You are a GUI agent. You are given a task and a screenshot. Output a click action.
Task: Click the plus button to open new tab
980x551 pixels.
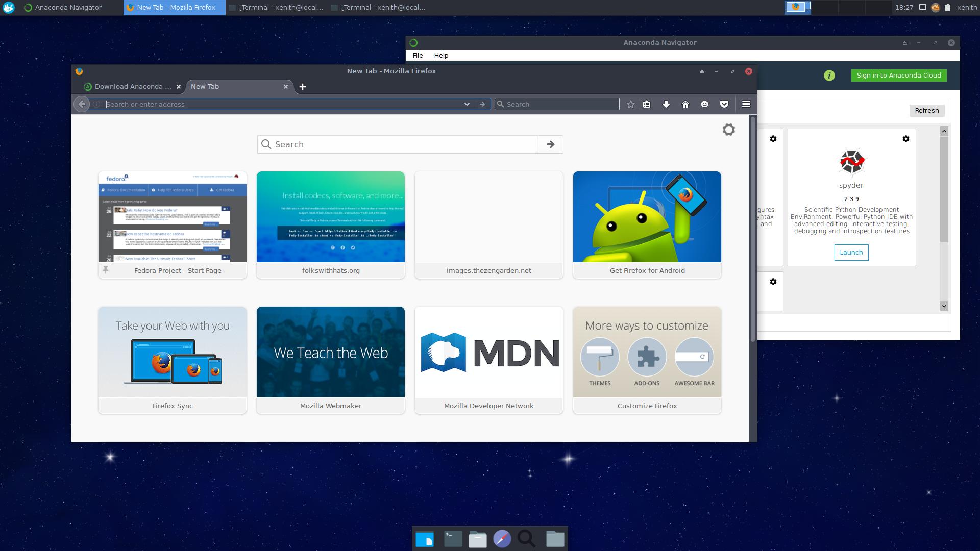tap(303, 87)
